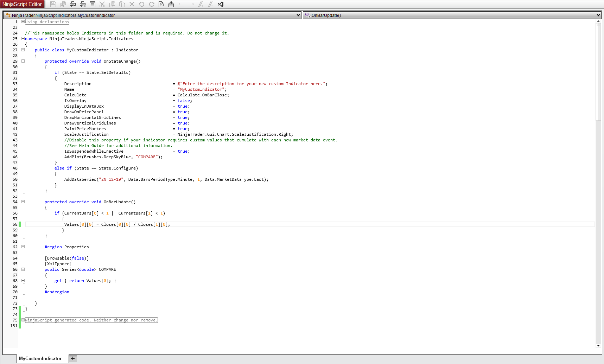Click the vertical scrollbar up arrow
The width and height of the screenshot is (604, 364).
pyautogui.click(x=598, y=21)
